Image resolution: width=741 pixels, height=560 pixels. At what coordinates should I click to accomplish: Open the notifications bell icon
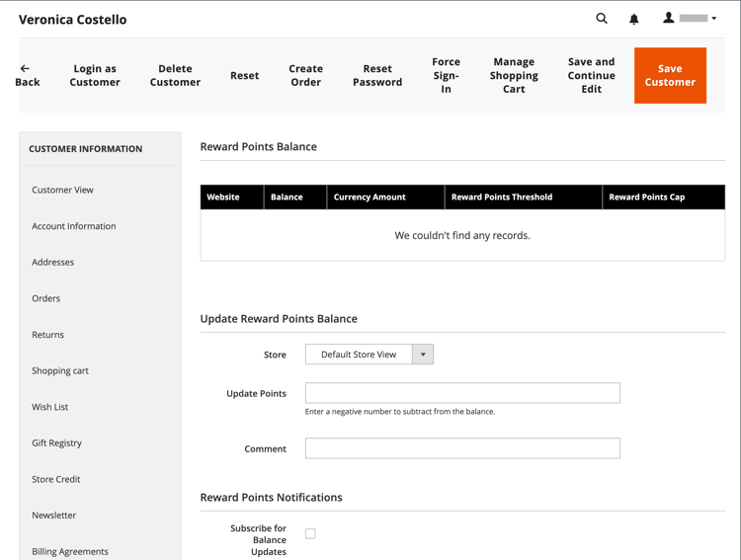[x=633, y=19]
